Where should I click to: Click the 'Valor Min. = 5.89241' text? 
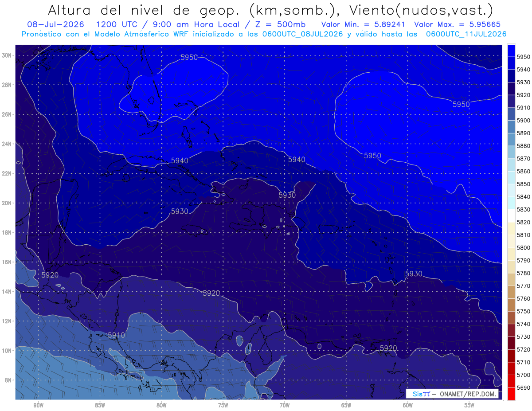(364, 24)
